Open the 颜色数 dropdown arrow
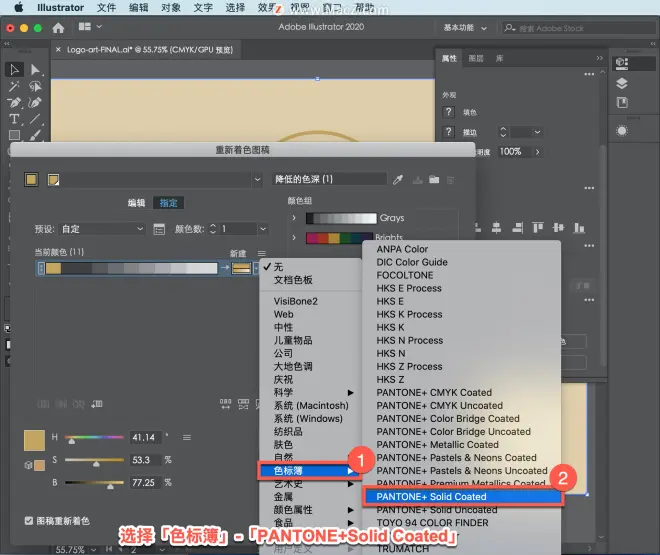This screenshot has height=555, width=660. [263, 229]
